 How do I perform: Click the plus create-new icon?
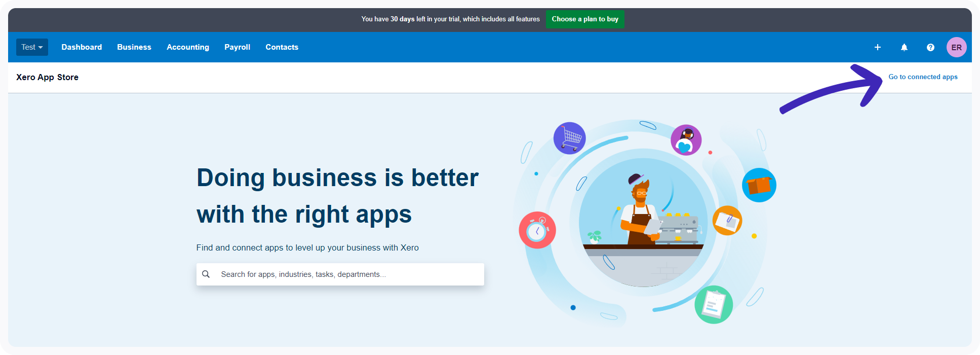878,47
